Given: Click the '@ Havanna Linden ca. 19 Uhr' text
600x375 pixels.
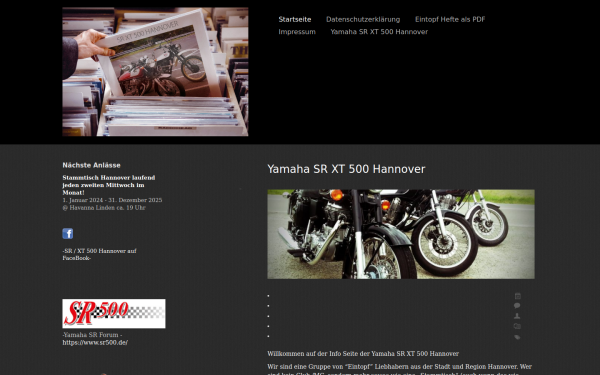Looking at the screenshot, I should point(104,208).
